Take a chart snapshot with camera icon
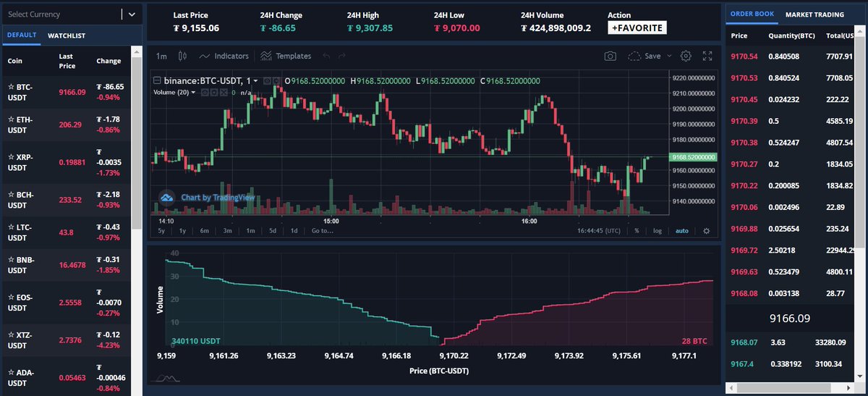Image resolution: width=868 pixels, height=396 pixels. 610,56
